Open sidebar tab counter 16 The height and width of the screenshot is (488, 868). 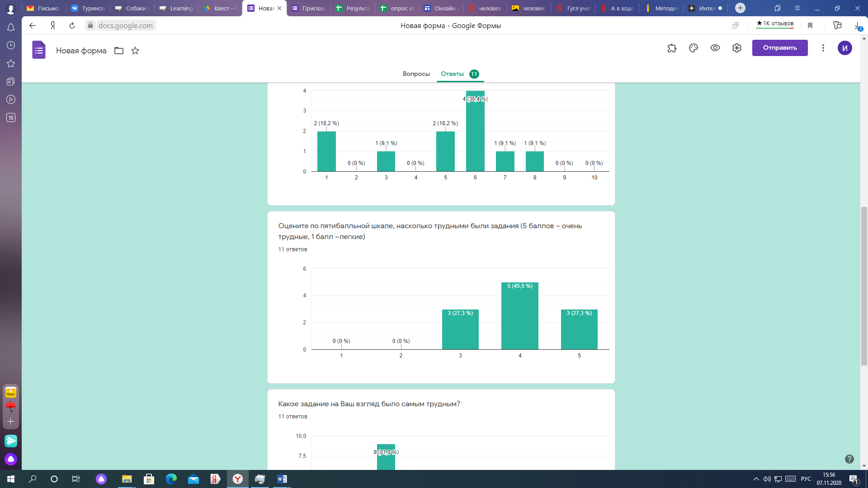[x=11, y=117]
